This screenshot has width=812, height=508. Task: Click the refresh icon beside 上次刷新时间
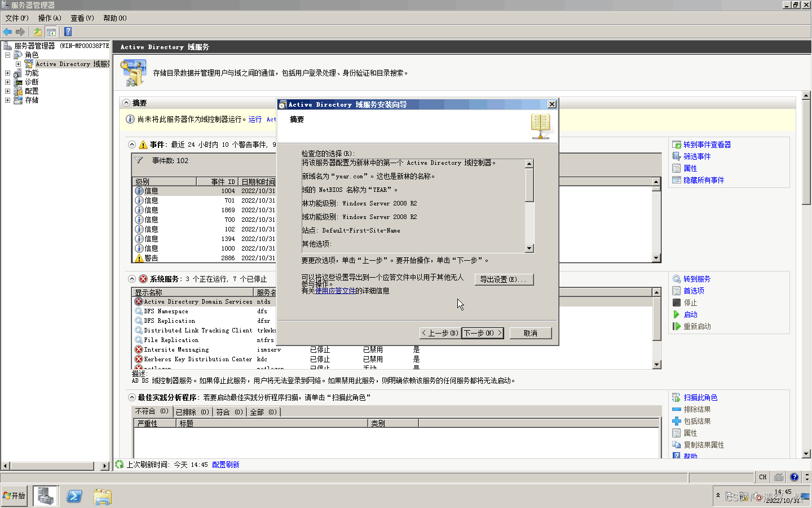coord(120,465)
